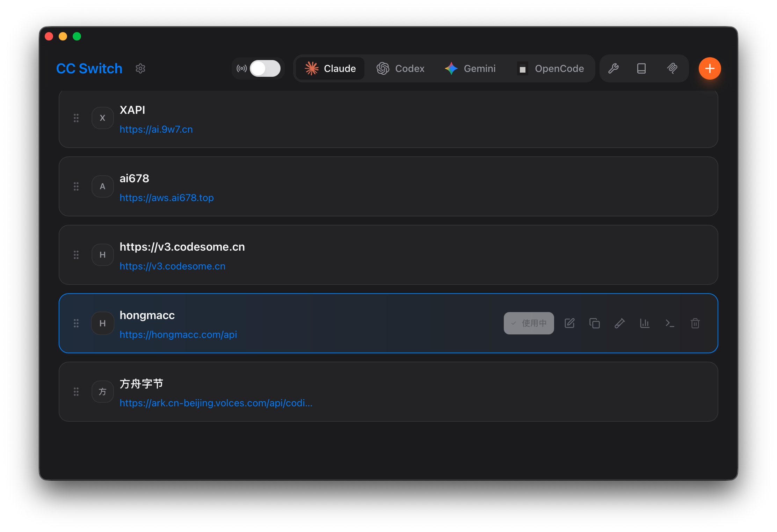Switch to the Codex tab
The width and height of the screenshot is (777, 532).
tap(400, 68)
